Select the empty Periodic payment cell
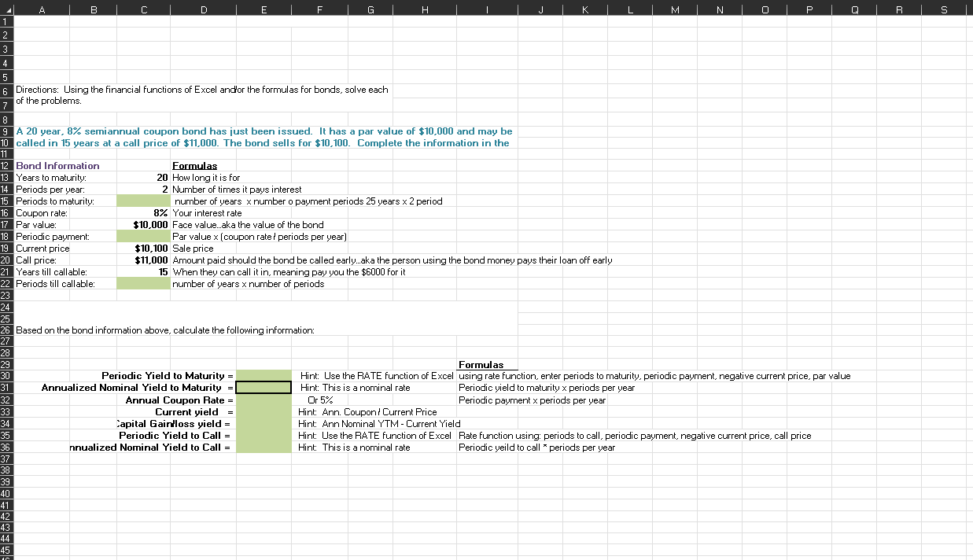The image size is (973, 560). [x=143, y=236]
